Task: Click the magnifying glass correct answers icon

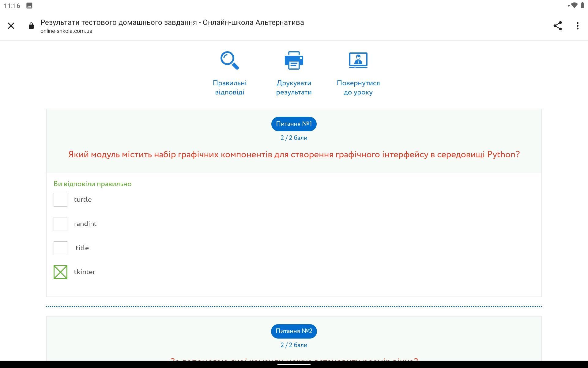Action: [229, 60]
